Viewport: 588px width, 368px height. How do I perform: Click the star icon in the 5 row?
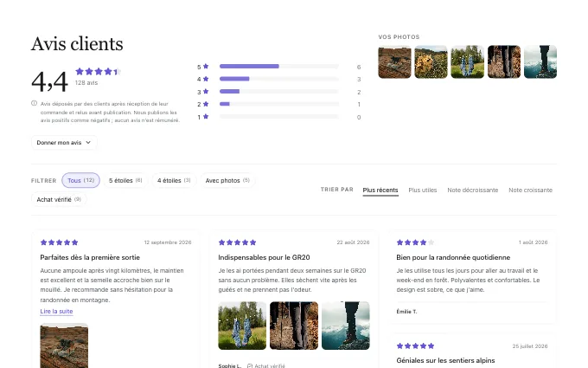[206, 67]
